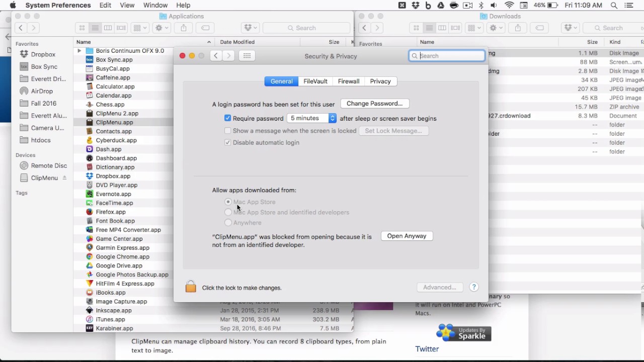
Task: Open action gear dropdown in Downloads window
Action: click(x=496, y=28)
